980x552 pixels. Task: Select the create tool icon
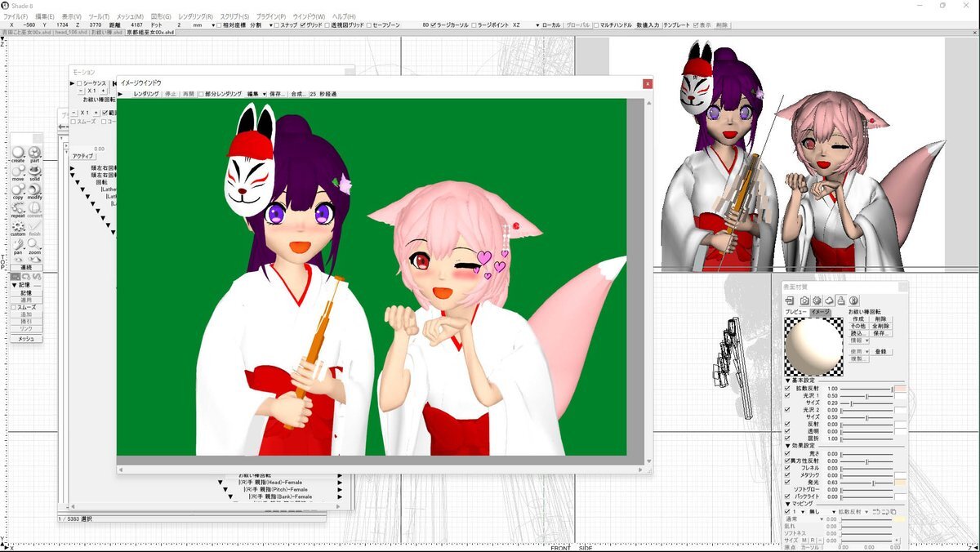coord(18,153)
